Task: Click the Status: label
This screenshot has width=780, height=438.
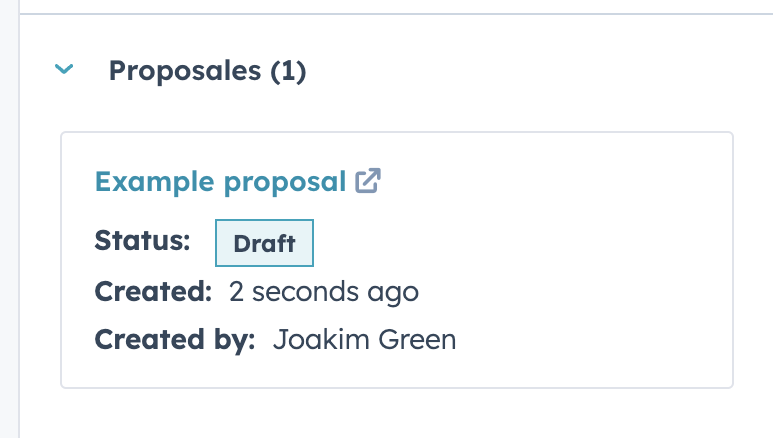Action: (x=142, y=241)
